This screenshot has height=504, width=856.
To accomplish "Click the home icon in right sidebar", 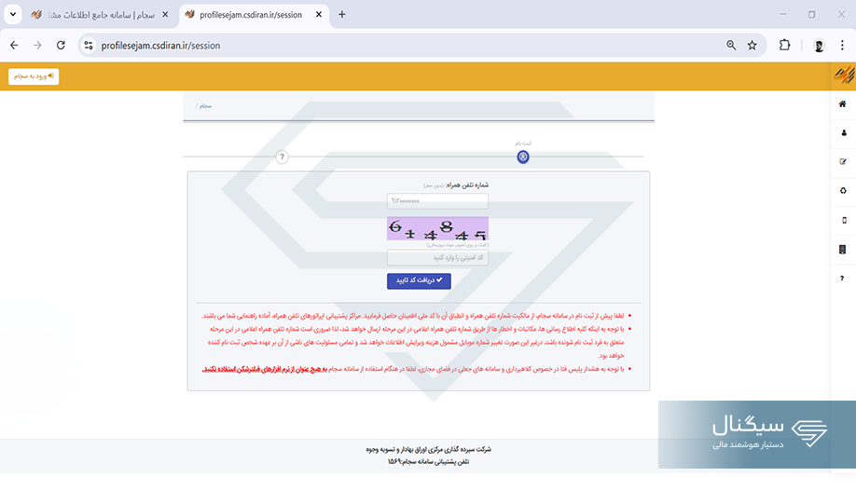I will 843,104.
